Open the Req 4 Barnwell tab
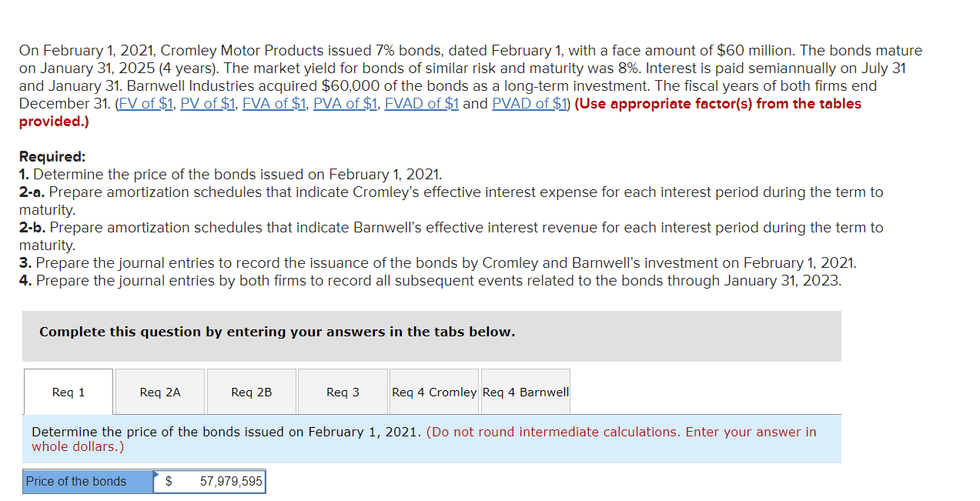This screenshot has height=501, width=980. click(x=526, y=392)
